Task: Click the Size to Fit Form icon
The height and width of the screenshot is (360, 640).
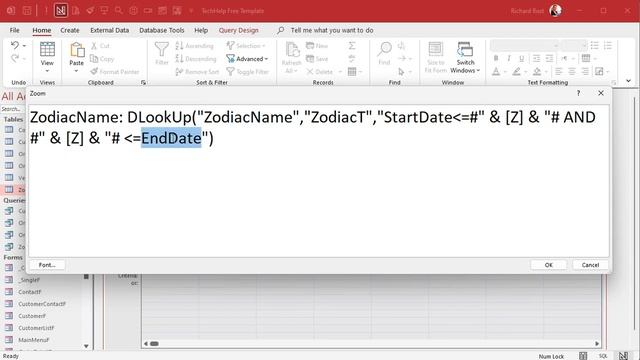Action: [x=436, y=49]
